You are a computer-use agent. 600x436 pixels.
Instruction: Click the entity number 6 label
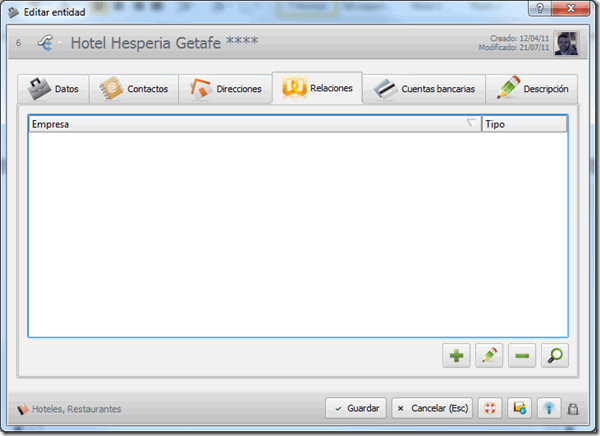coord(18,43)
